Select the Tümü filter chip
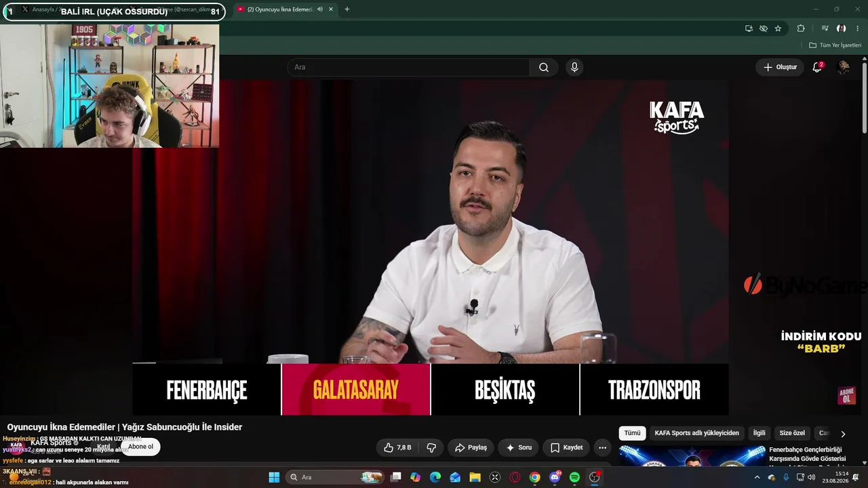868x488 pixels. [x=632, y=433]
